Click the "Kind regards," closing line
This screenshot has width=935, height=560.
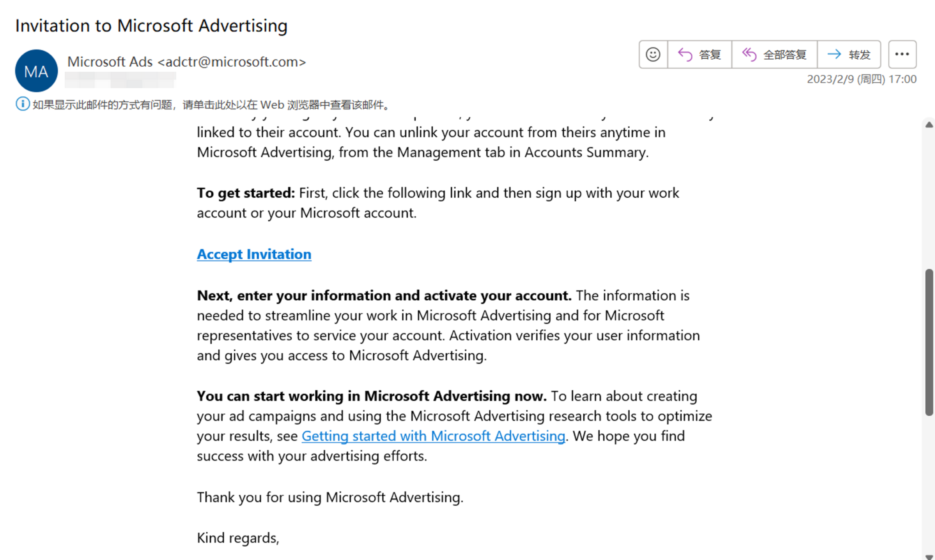[238, 538]
